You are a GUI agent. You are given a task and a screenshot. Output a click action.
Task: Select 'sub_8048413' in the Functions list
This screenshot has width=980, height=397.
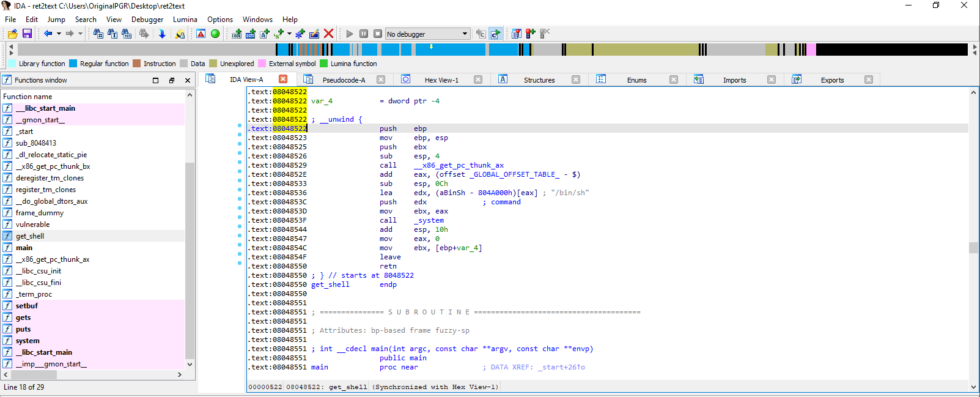tap(93, 143)
